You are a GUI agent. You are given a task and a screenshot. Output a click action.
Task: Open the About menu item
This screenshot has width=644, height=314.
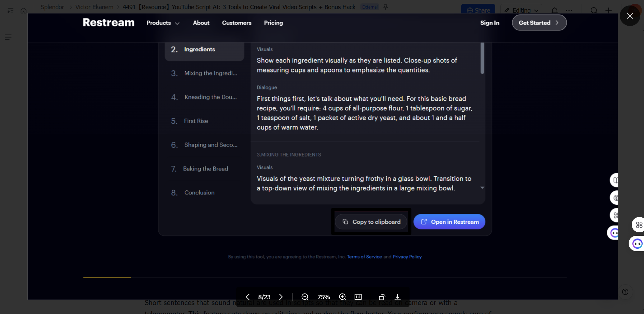[x=201, y=23]
